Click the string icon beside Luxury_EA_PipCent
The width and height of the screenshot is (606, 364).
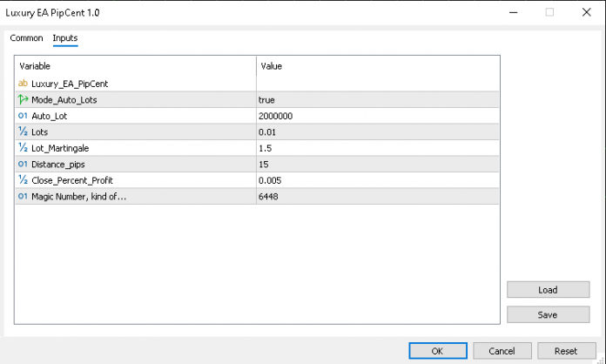(24, 84)
